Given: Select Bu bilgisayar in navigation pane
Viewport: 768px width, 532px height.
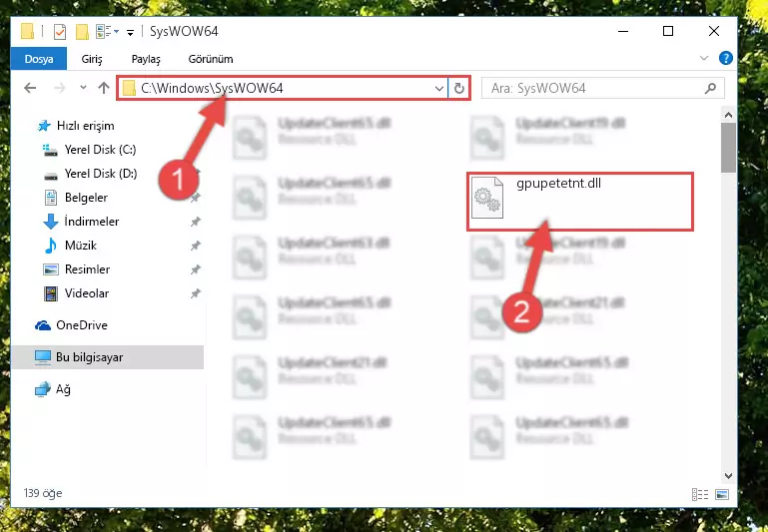Looking at the screenshot, I should coord(107,357).
